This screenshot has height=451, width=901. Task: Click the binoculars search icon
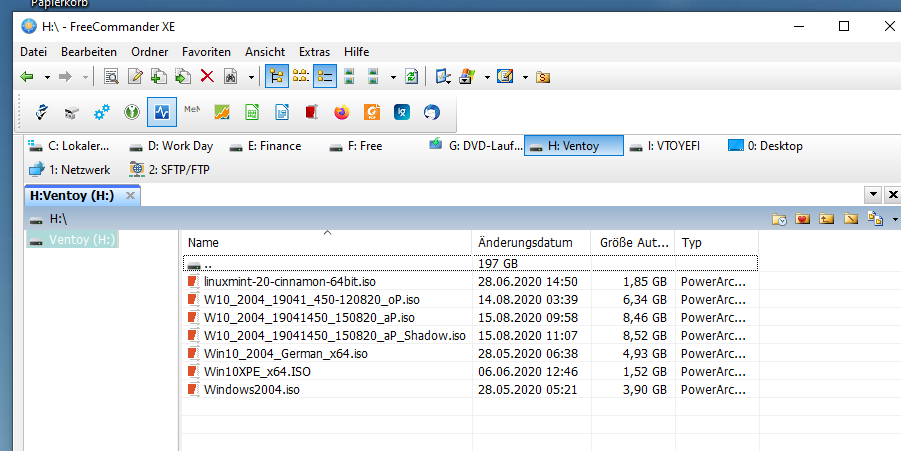click(x=231, y=76)
